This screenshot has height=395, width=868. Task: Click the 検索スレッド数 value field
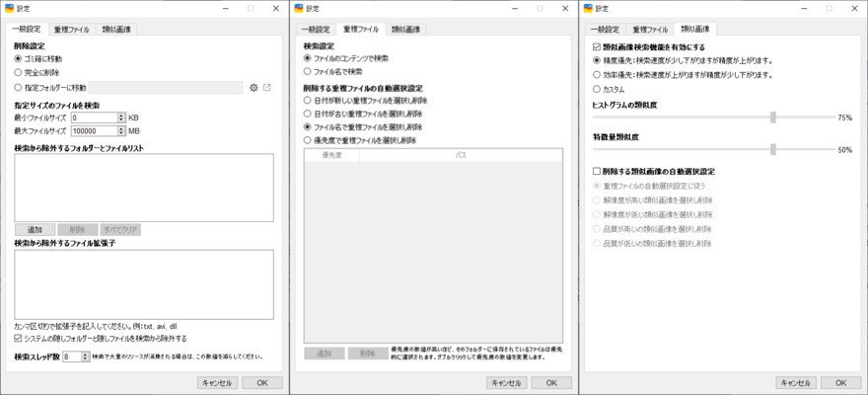[x=72, y=357]
